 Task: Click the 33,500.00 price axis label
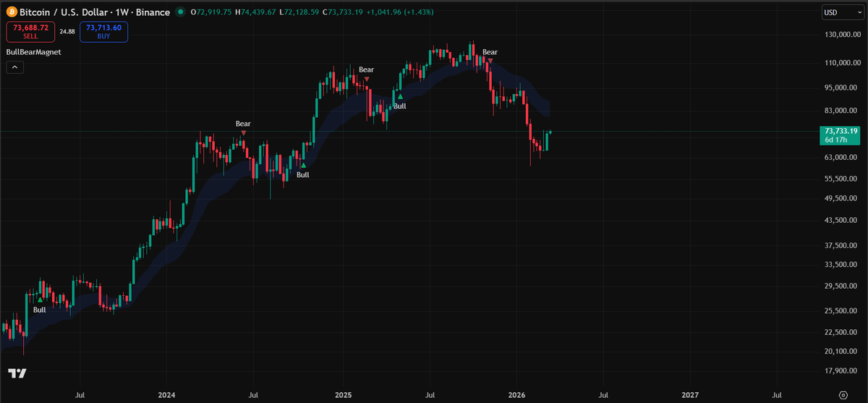point(840,265)
